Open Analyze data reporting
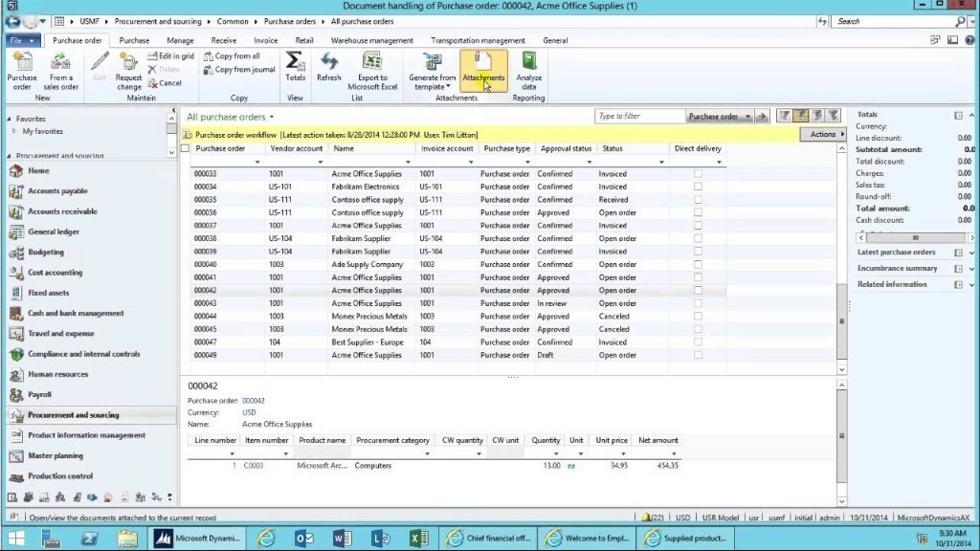 click(528, 71)
